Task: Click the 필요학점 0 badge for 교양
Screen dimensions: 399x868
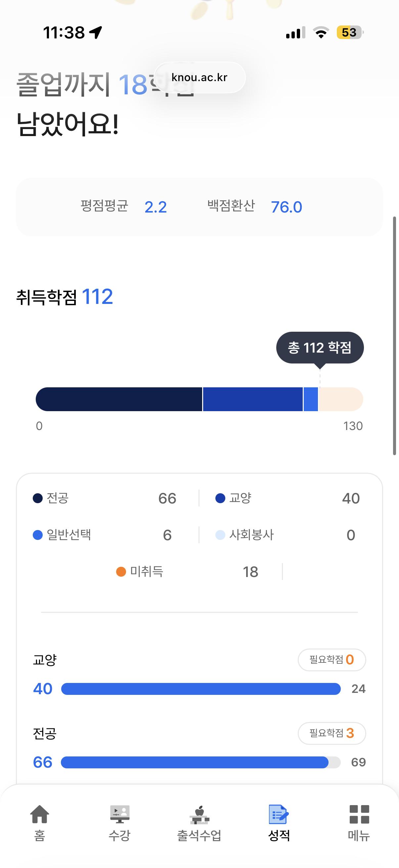Action: 332,659
